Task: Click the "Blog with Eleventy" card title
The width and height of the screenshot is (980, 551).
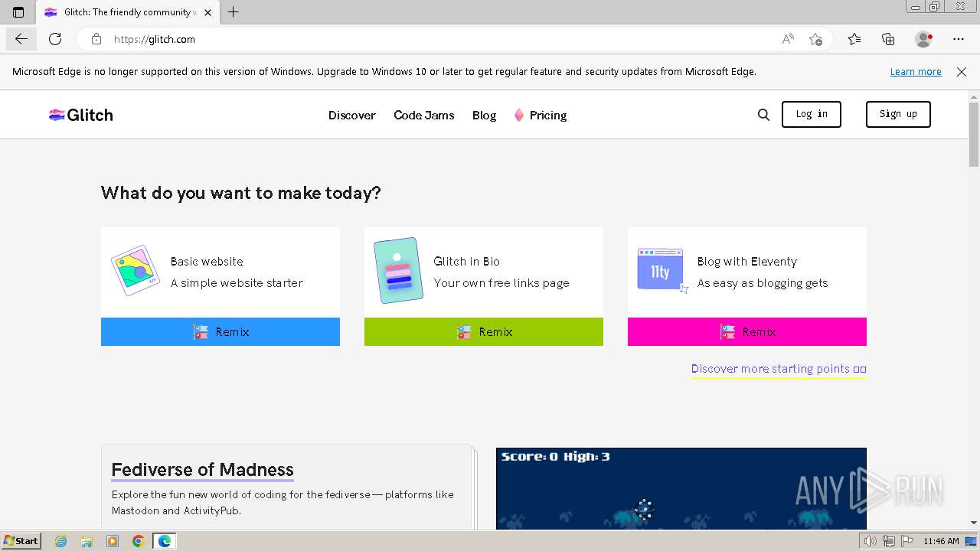Action: tap(747, 262)
